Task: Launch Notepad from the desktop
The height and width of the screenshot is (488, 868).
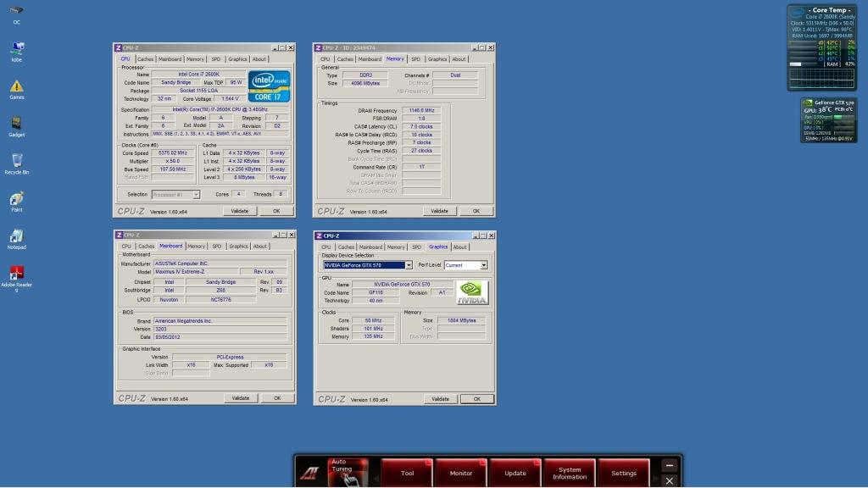Action: click(x=17, y=239)
